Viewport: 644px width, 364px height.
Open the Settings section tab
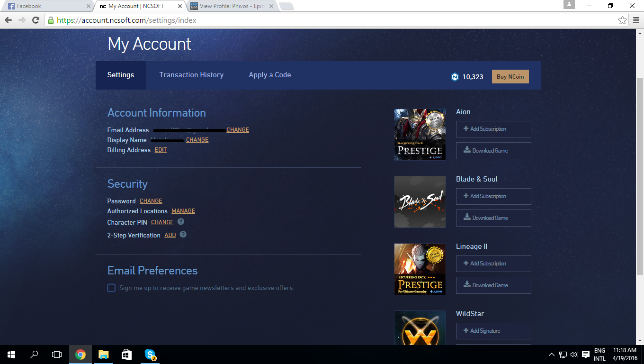(121, 75)
